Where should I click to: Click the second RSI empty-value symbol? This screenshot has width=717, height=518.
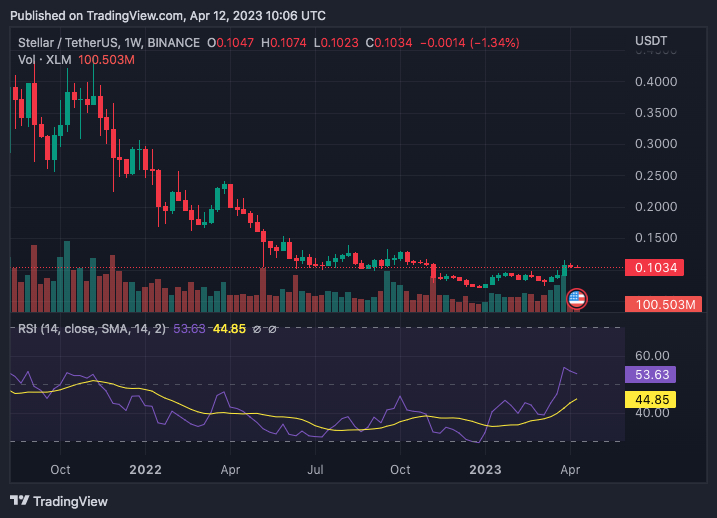click(272, 329)
